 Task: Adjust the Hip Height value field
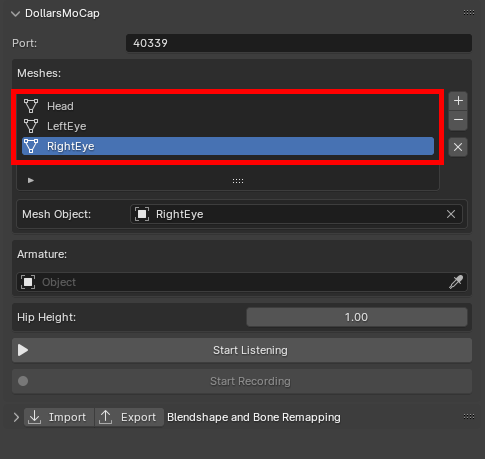[357, 317]
